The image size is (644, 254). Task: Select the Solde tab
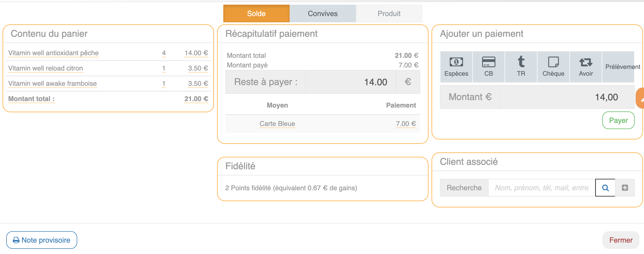click(x=256, y=13)
